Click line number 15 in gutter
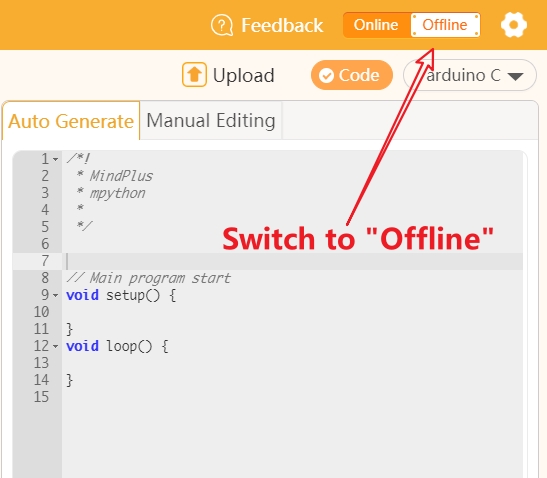The width and height of the screenshot is (547, 478). 41,397
